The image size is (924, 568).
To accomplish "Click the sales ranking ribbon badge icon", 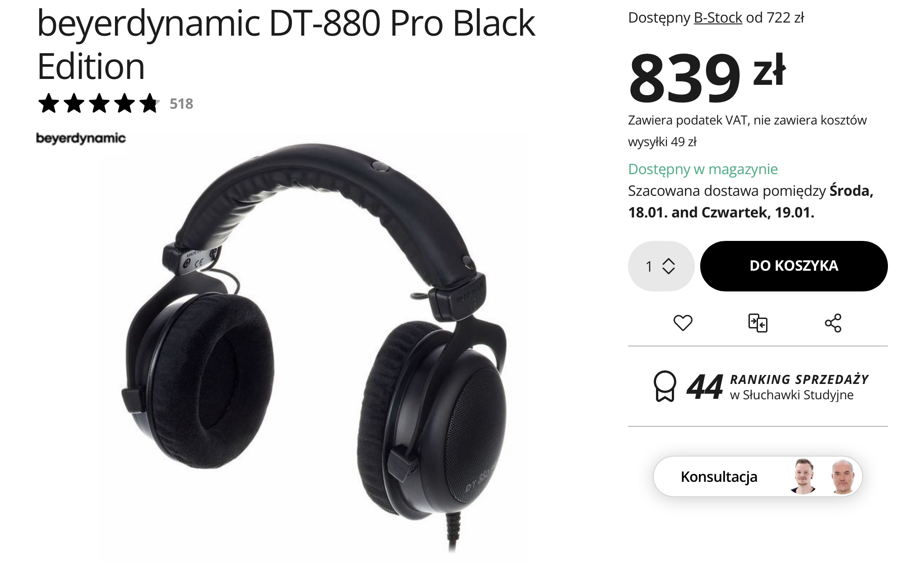I will click(x=665, y=386).
